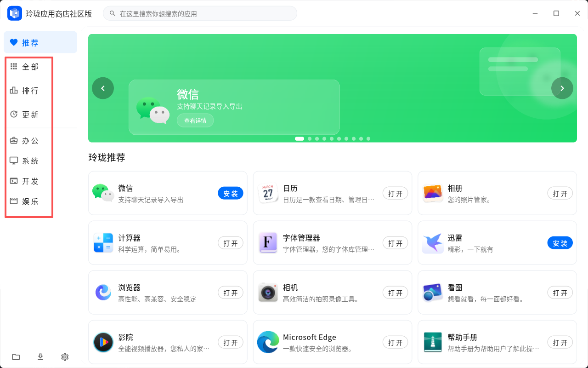Viewport: 588px width, 368px height.
Task: Open Microsoft Edge with 打开 button
Action: (396, 342)
